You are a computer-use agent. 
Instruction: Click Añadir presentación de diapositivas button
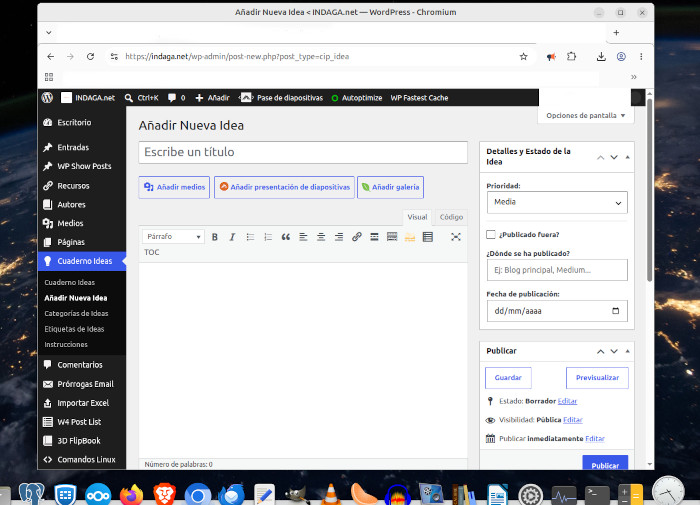click(x=284, y=187)
